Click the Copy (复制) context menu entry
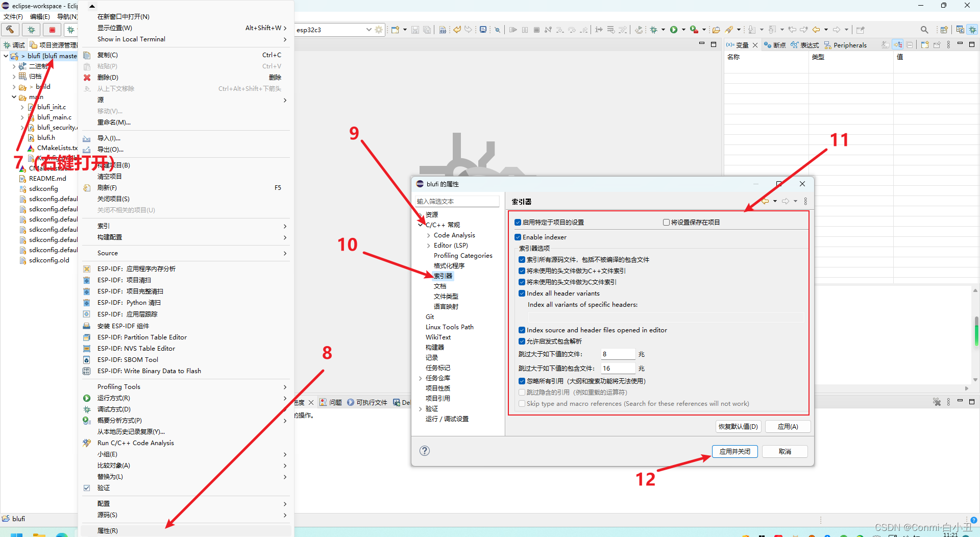Image resolution: width=980 pixels, height=537 pixels. coord(108,55)
